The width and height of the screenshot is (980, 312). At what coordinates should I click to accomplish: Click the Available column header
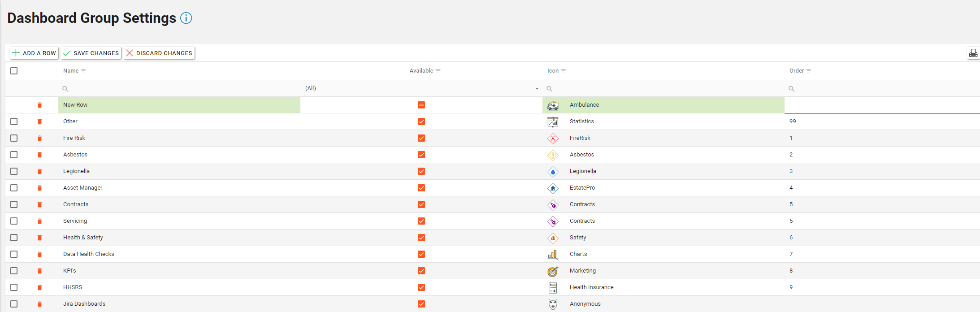point(421,71)
